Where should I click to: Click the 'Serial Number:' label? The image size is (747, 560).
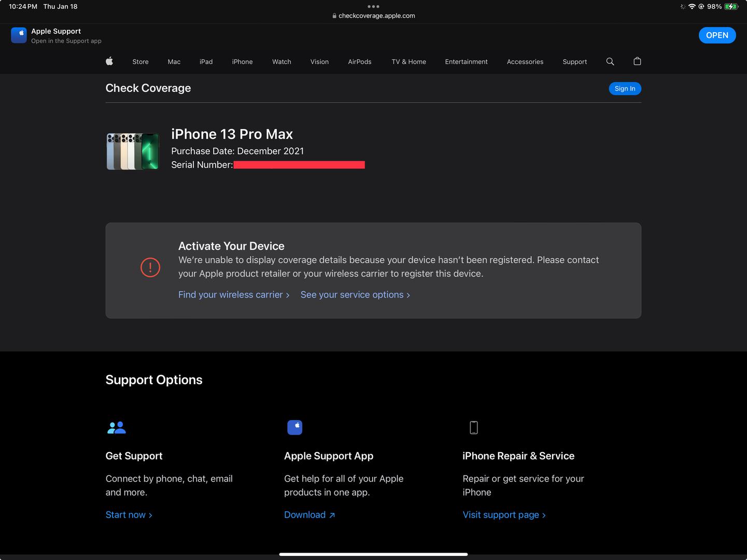click(202, 165)
